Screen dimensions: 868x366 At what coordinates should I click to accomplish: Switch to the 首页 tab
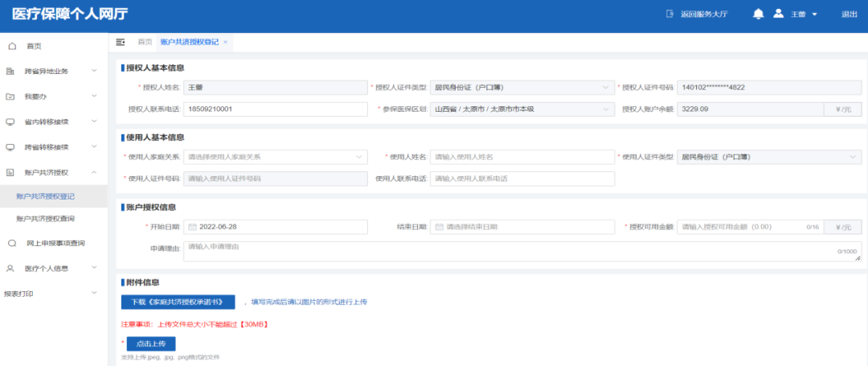coord(145,42)
